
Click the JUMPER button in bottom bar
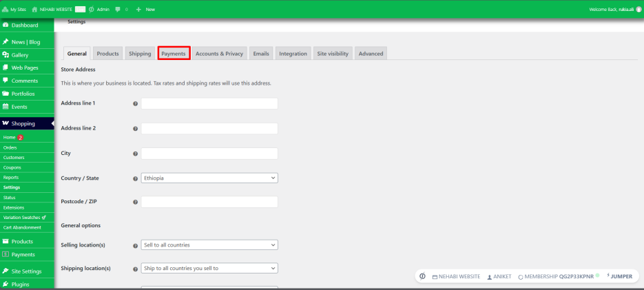[619, 276]
